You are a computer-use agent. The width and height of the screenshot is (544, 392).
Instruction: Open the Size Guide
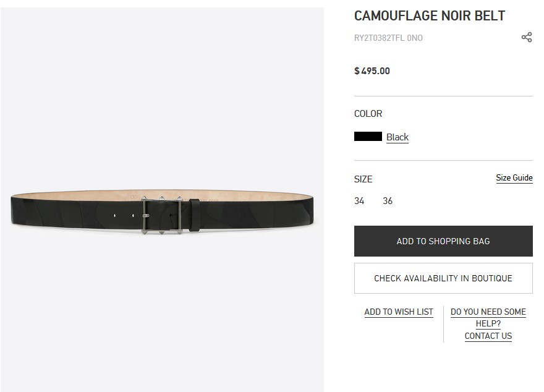[514, 178]
